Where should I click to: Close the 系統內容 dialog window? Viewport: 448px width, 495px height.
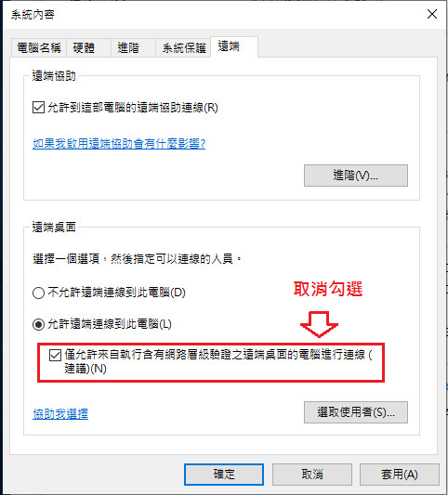coord(432,14)
